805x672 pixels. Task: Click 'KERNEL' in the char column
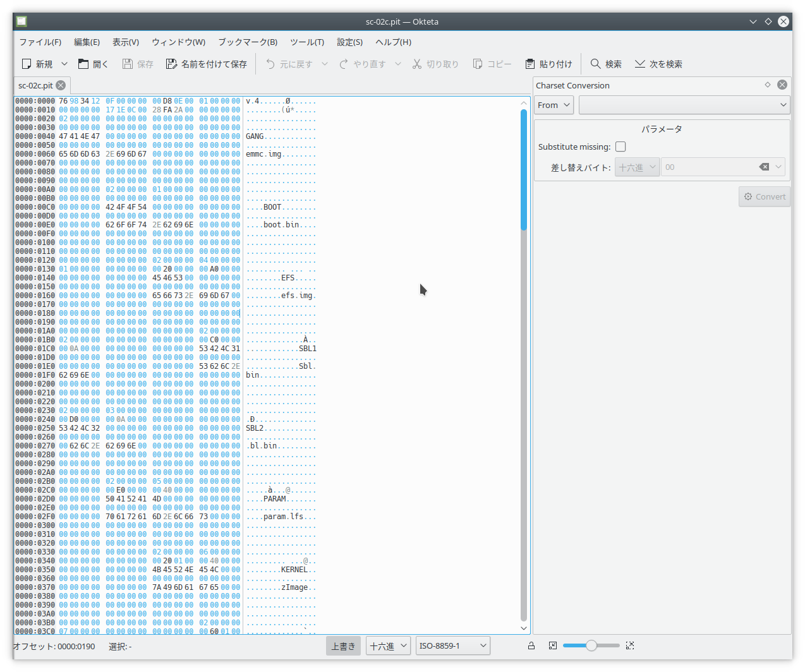tap(294, 570)
